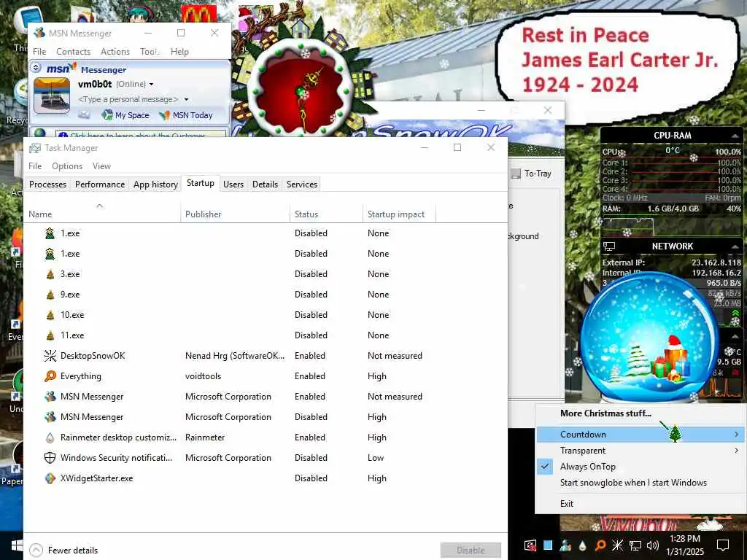
Task: Select the first 1.exe startup entry icon
Action: coord(50,233)
